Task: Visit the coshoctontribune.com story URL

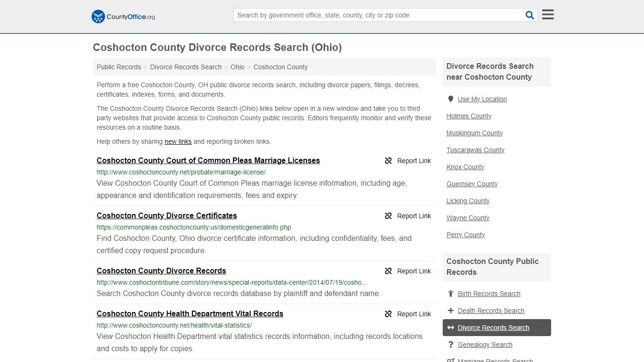Action: click(232, 282)
